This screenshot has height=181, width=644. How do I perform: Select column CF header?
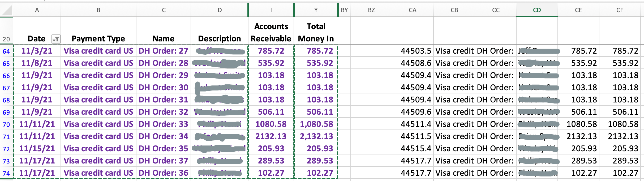[x=620, y=10]
